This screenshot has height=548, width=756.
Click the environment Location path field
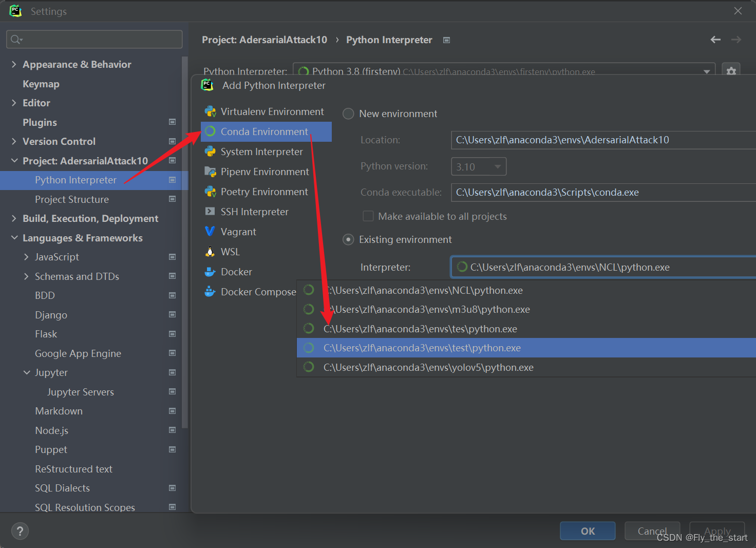[603, 140]
